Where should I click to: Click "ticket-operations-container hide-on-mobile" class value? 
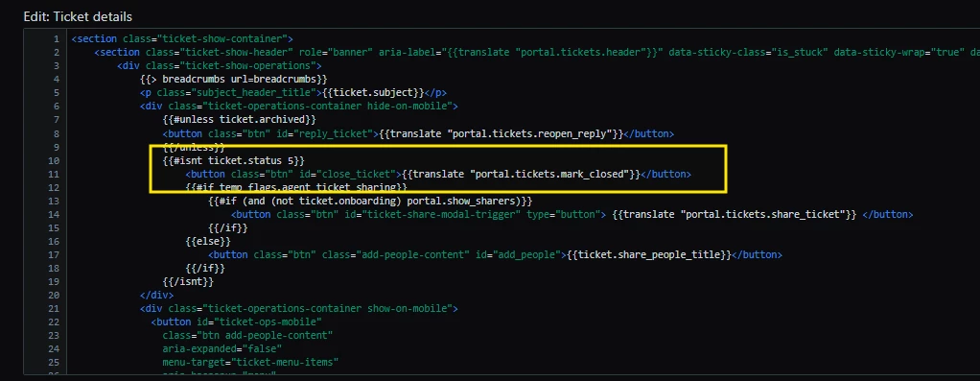click(x=328, y=107)
